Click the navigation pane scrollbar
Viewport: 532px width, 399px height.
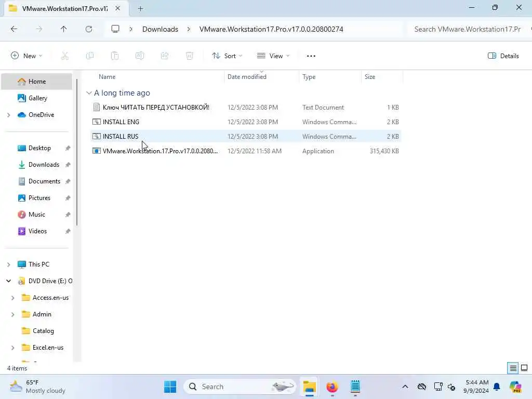pyautogui.click(x=77, y=152)
